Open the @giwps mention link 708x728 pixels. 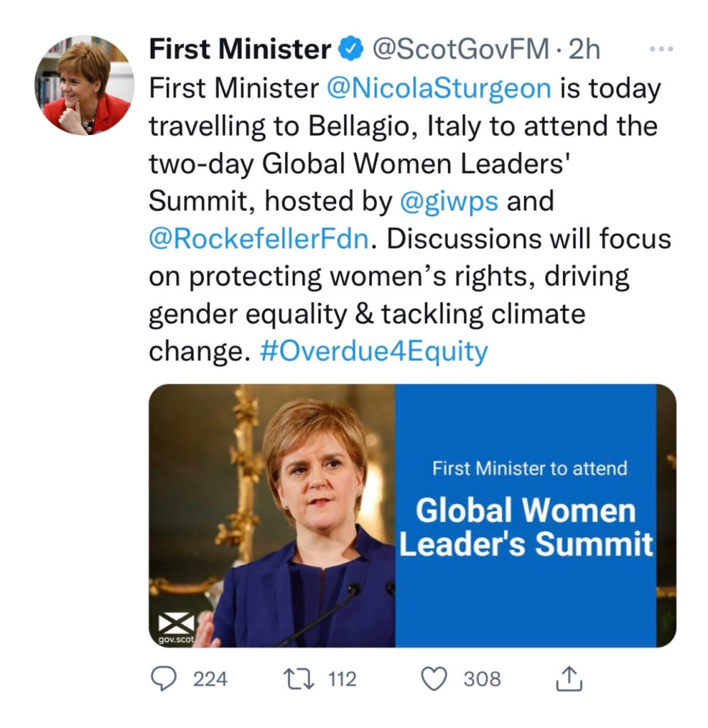[451, 201]
